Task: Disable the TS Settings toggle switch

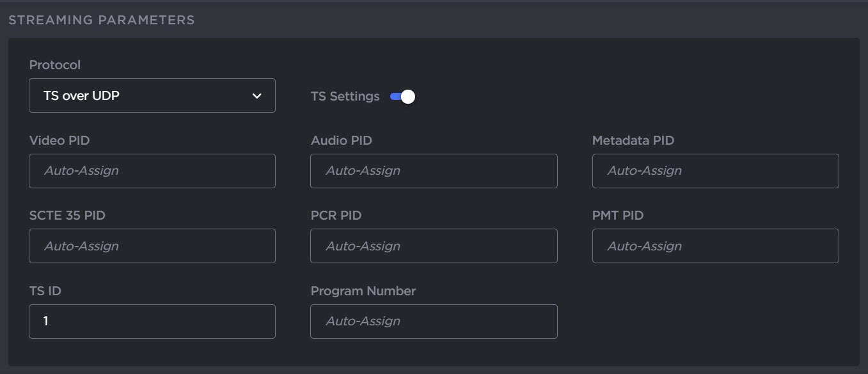Action: 402,97
